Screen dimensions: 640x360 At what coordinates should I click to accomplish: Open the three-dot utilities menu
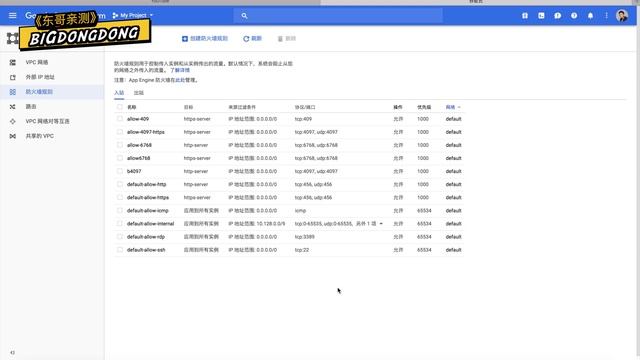(x=606, y=16)
